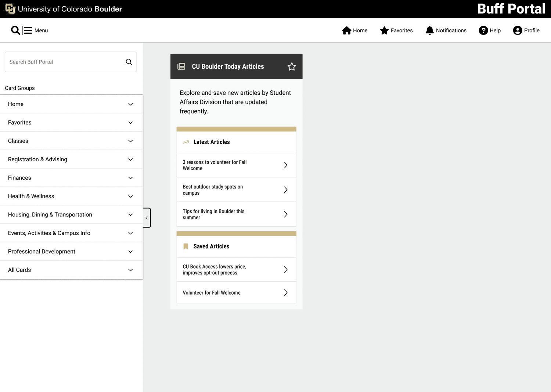Open the hamburger Menu icon
The height and width of the screenshot is (392, 551).
click(x=28, y=30)
